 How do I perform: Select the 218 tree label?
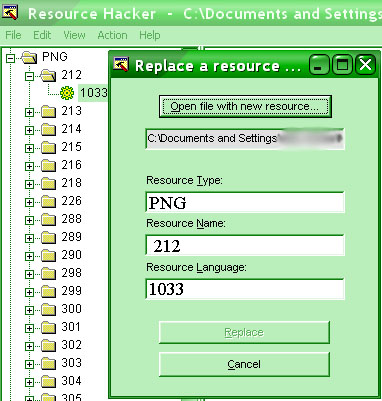(72, 183)
